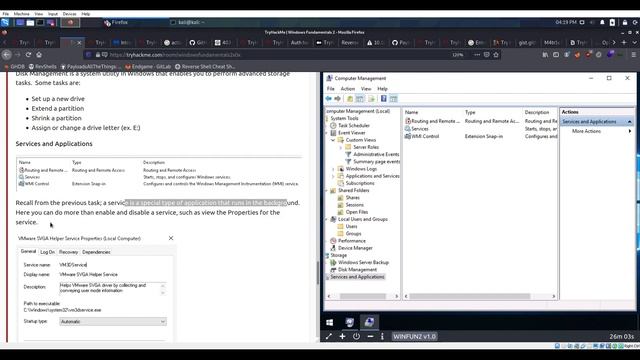Click the Back arrow in Computer Management toolbar
The height and width of the screenshot is (360, 640).
[x=329, y=98]
